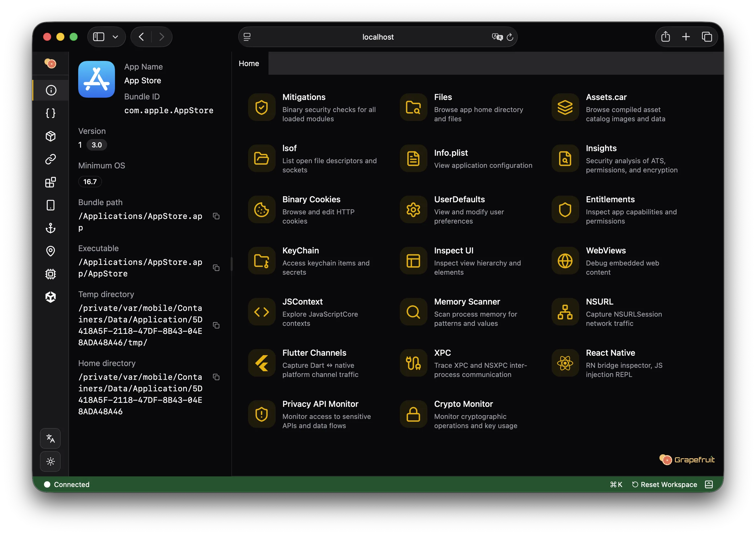Select the Unity cube icon in the sidebar
This screenshot has height=535, width=756.
click(50, 297)
